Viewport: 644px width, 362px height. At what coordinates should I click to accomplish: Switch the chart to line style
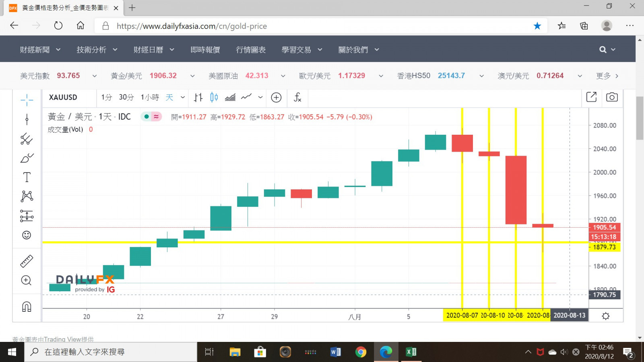[x=246, y=97]
